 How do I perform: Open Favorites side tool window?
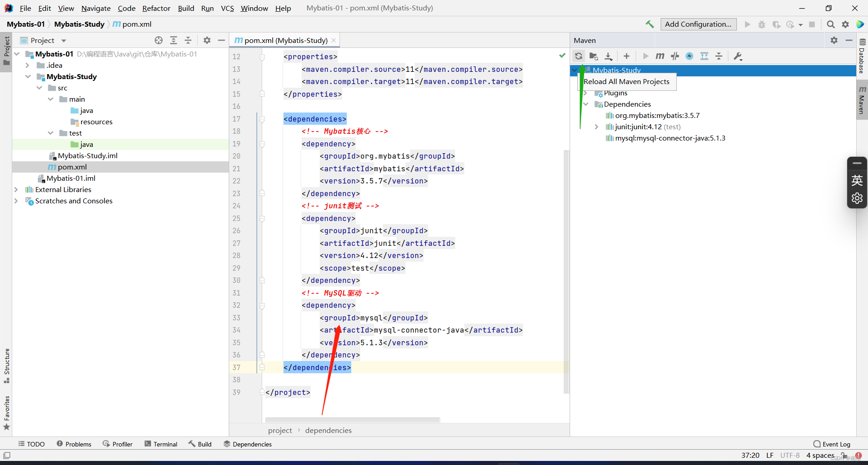tap(7, 413)
